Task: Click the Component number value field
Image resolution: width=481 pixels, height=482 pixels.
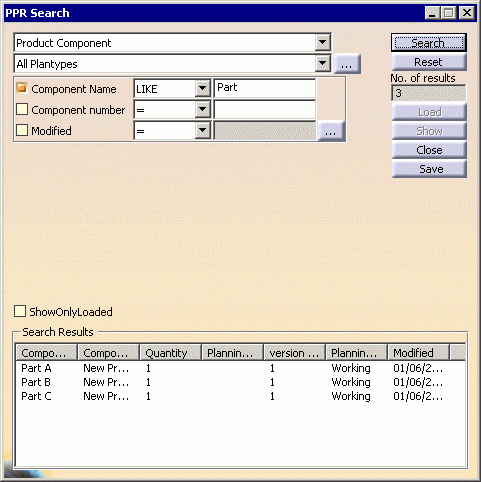Action: [x=265, y=109]
